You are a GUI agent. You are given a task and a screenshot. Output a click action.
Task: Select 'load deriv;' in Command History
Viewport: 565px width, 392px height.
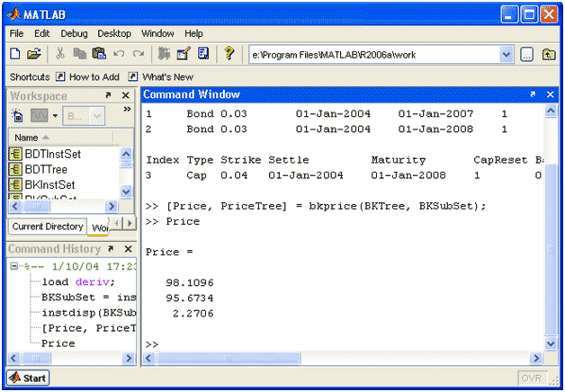[78, 281]
